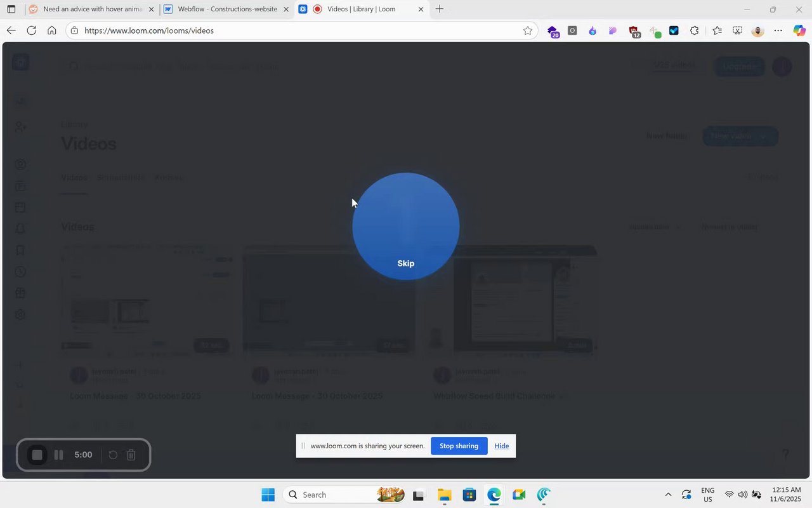
Task: Stop the Loom recording
Action: pos(37,455)
